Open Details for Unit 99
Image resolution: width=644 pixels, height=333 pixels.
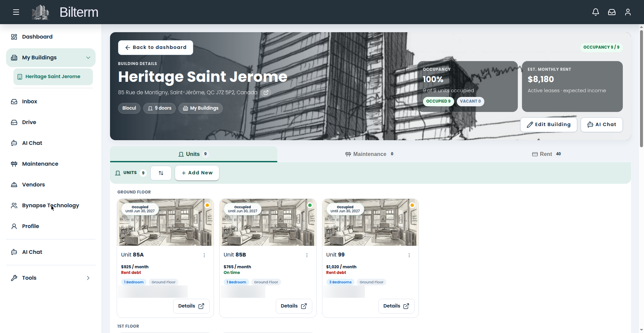pos(396,306)
